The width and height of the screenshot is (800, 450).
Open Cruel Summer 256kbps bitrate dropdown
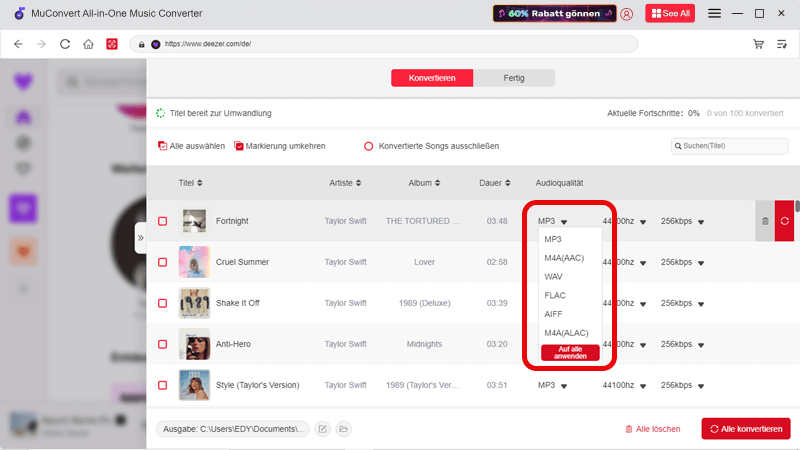point(682,262)
